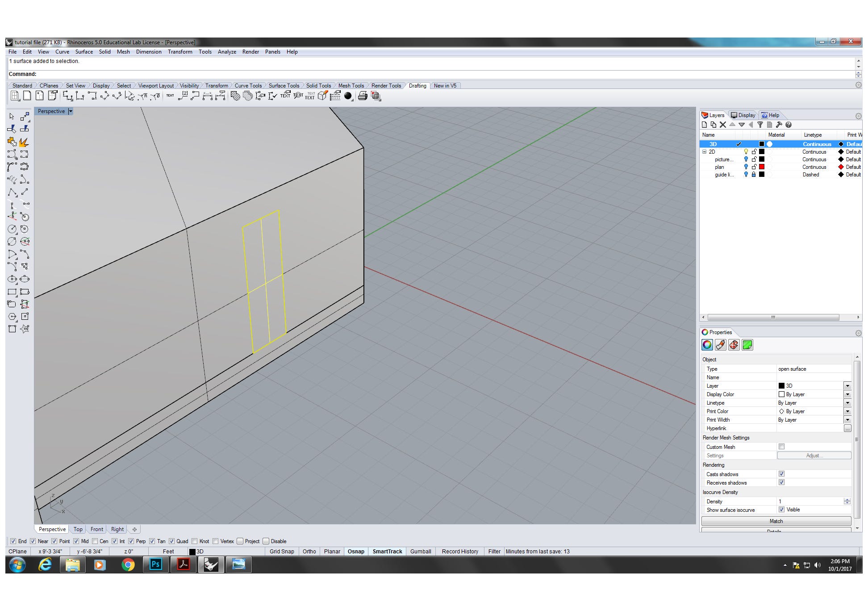Open the layer filter funnel
The image size is (868, 611).
[760, 125]
